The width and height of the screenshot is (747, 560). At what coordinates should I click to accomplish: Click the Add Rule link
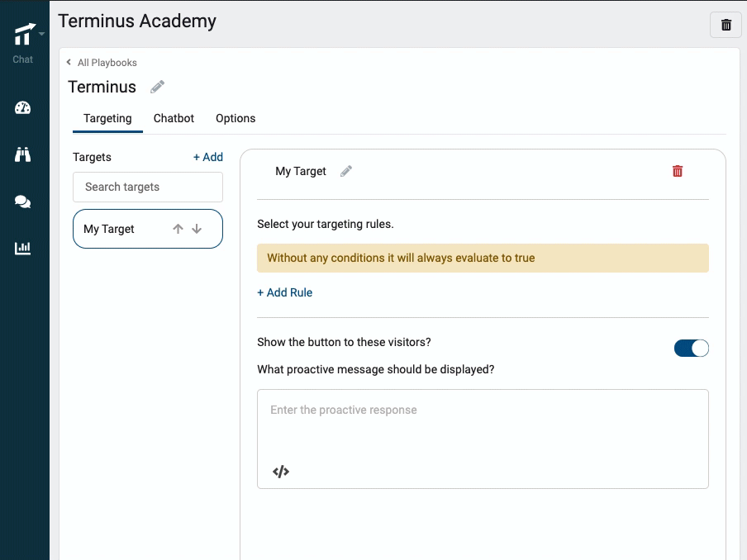point(285,293)
